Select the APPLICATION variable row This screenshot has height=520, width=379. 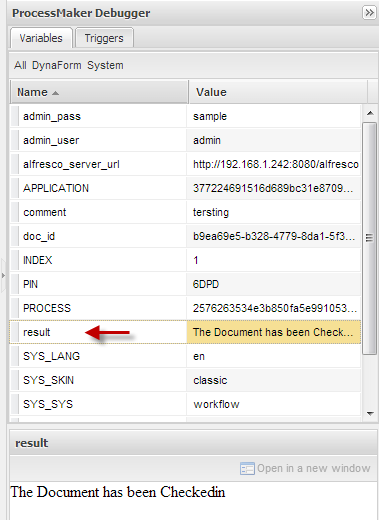[185, 188]
